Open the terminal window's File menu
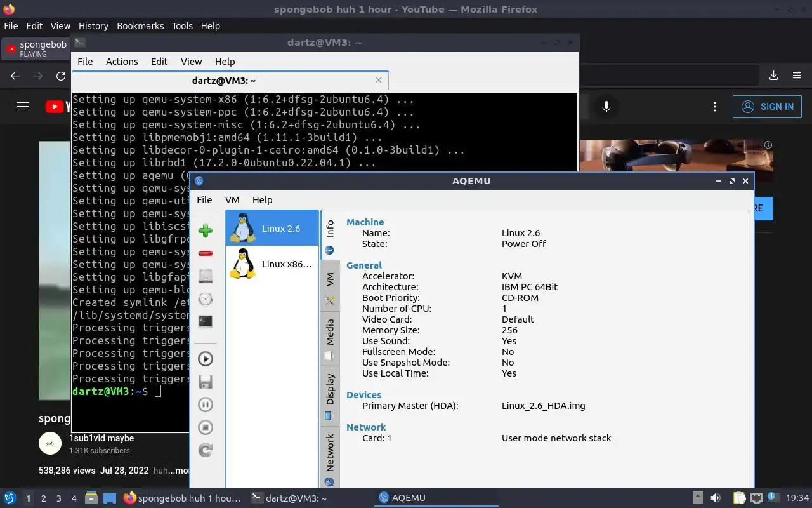This screenshot has width=812, height=508. coord(85,61)
